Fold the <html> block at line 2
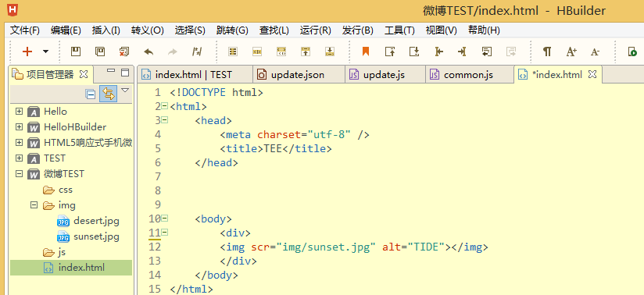Screen dimensions: 644x295 tap(165, 106)
